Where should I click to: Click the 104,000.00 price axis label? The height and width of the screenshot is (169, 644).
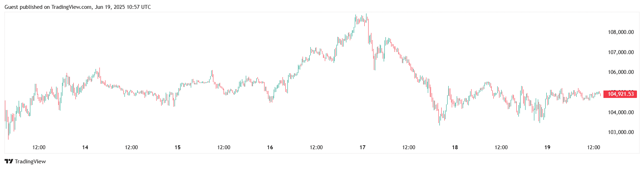[621, 112]
